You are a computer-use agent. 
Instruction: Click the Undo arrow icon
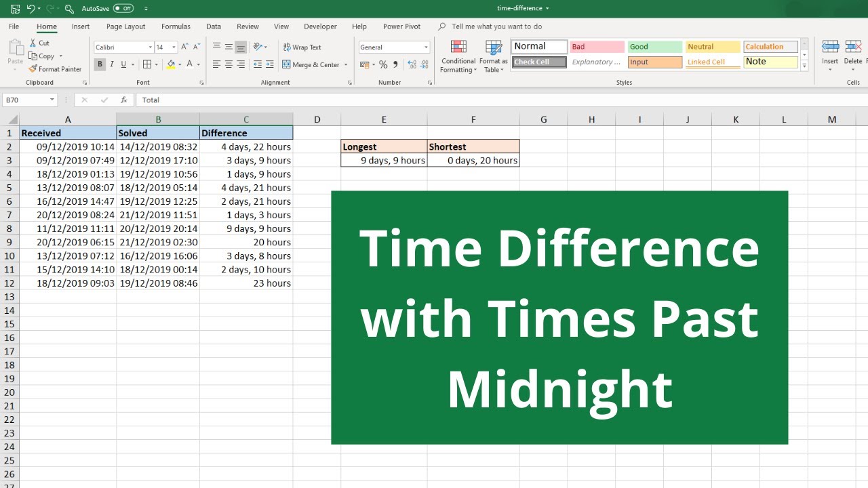click(31, 9)
